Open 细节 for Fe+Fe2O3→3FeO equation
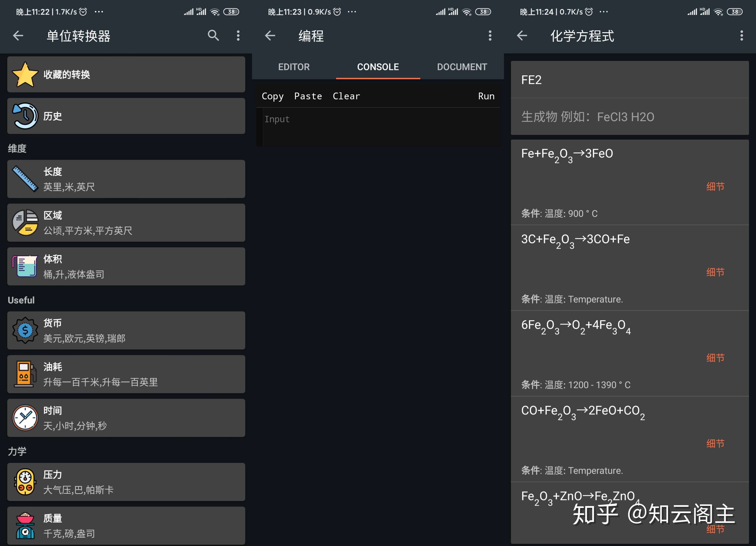The height and width of the screenshot is (546, 756). (x=715, y=186)
